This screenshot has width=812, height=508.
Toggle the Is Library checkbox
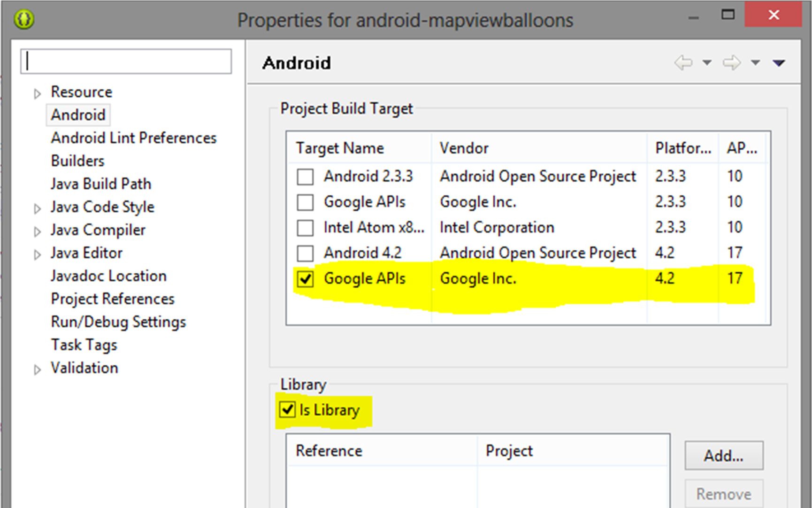(287, 409)
